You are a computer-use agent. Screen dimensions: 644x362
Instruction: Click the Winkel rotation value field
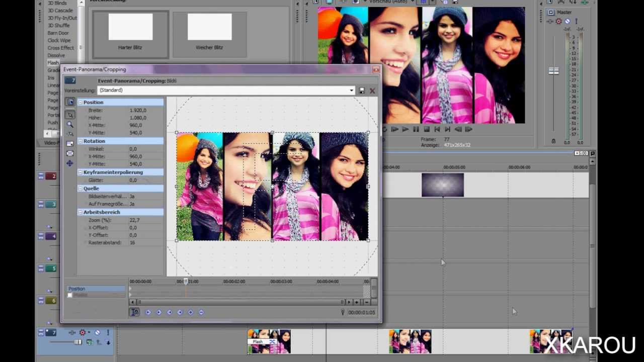pyautogui.click(x=145, y=149)
